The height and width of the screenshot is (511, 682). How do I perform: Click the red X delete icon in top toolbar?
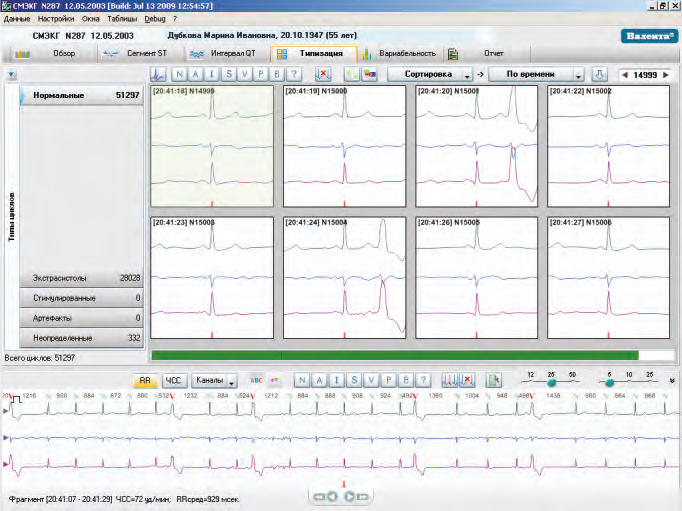323,74
